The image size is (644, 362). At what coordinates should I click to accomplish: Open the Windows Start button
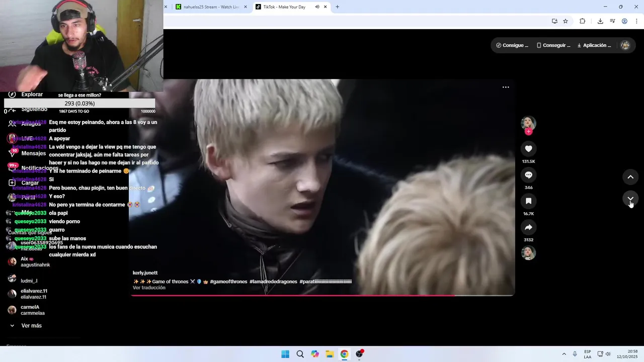(285, 354)
